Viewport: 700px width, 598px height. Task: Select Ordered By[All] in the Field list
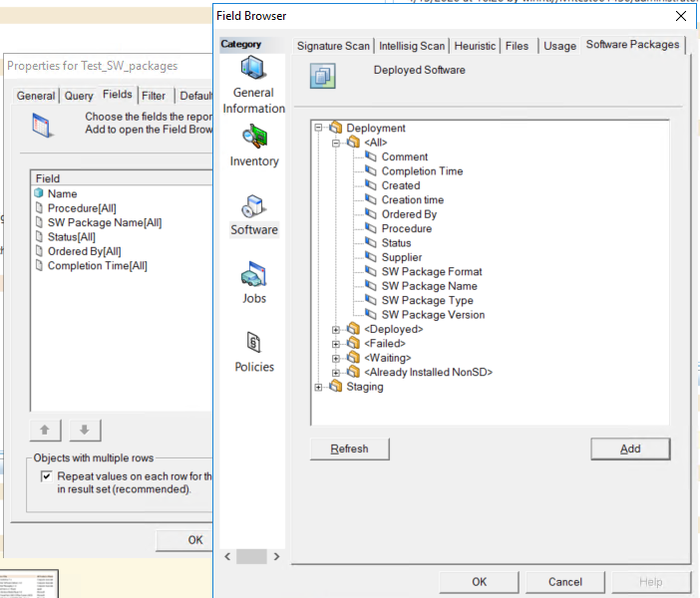85,251
